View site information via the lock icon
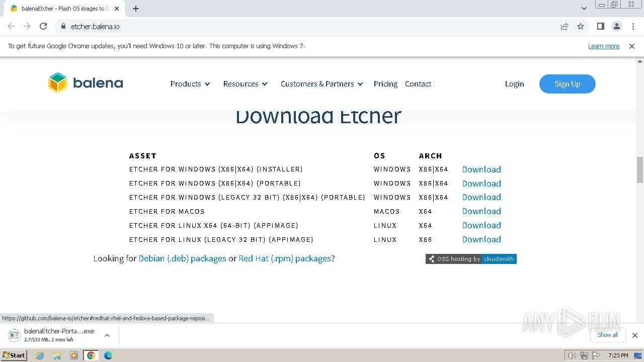This screenshot has height=362, width=644. pos(63,26)
